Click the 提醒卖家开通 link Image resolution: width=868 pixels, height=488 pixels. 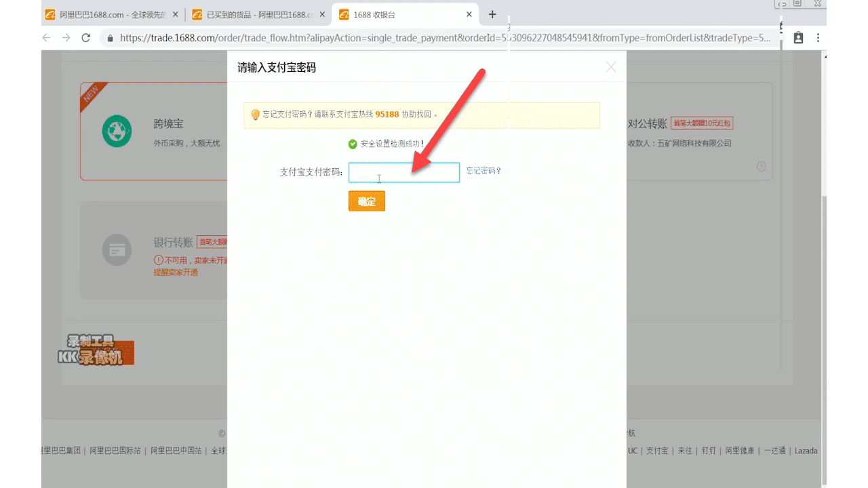[x=176, y=272]
